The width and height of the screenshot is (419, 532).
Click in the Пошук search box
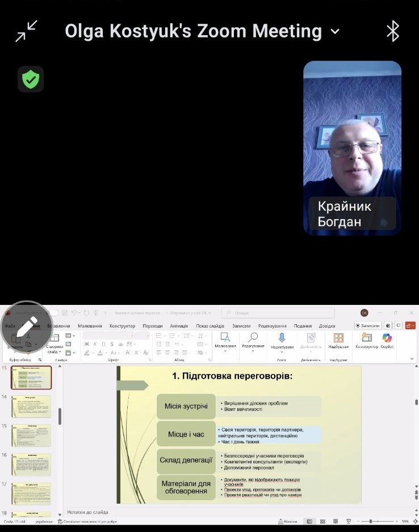pos(278,313)
